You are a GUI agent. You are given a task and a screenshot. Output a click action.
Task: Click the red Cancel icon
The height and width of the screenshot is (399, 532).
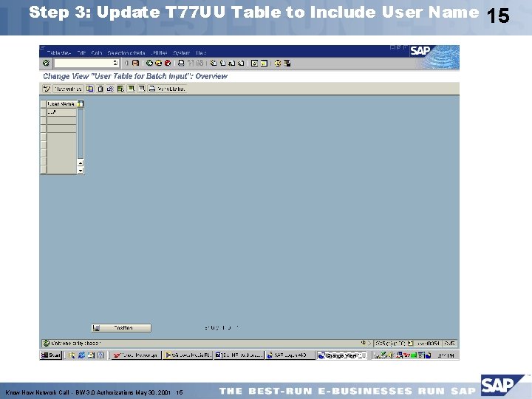pyautogui.click(x=168, y=63)
